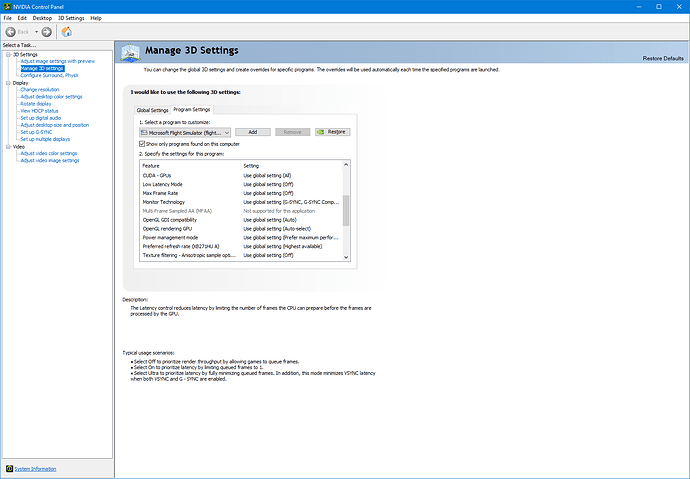
Task: Open Adjust video color settings
Action: 49,153
